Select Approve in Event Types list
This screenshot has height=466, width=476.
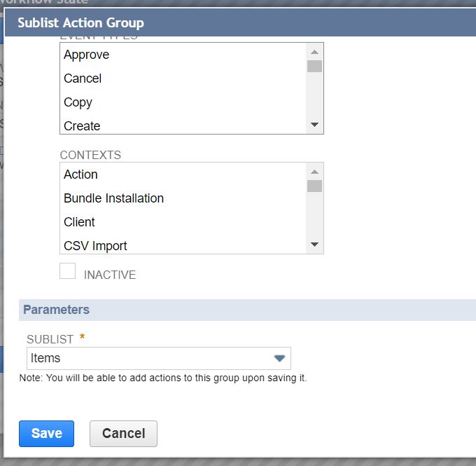coord(86,55)
